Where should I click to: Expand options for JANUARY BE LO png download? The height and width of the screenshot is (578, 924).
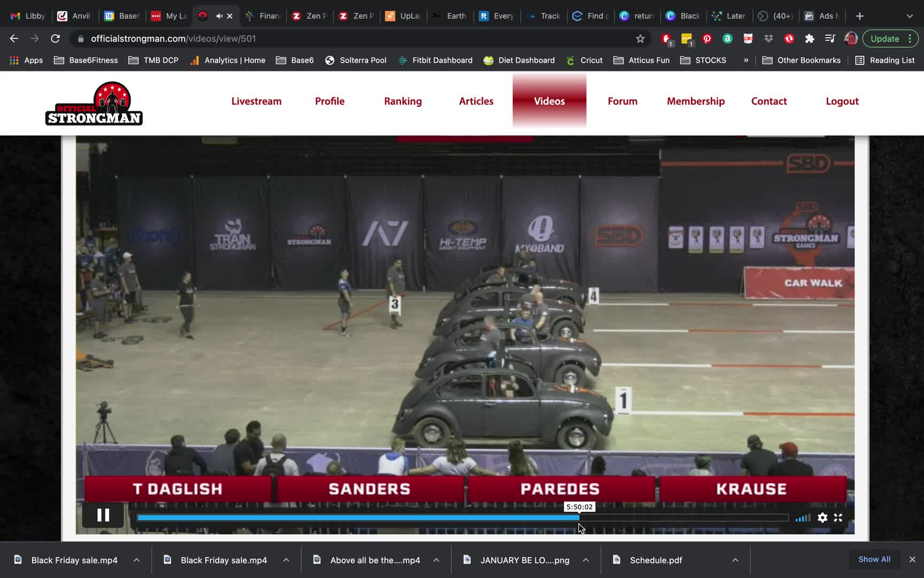(586, 560)
